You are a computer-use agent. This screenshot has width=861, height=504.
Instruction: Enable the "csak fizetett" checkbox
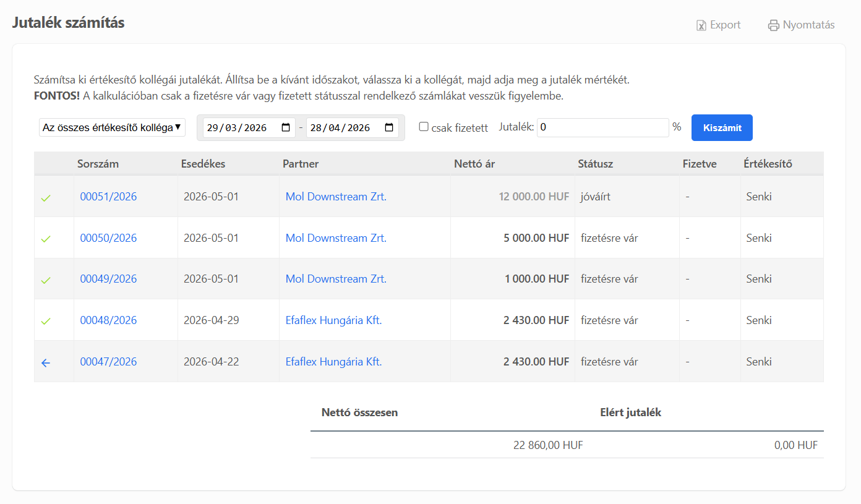(424, 127)
